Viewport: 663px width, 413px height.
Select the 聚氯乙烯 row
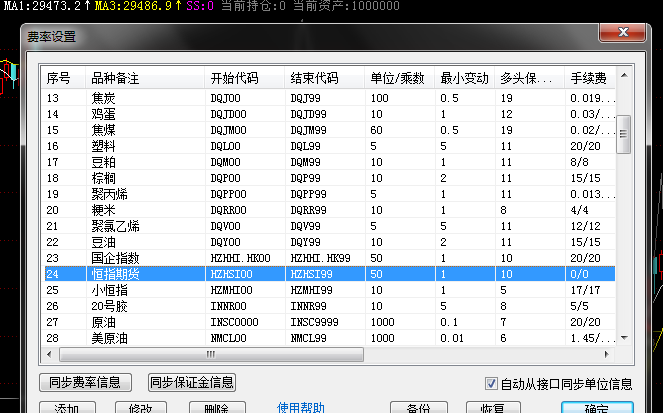pyautogui.click(x=329, y=226)
